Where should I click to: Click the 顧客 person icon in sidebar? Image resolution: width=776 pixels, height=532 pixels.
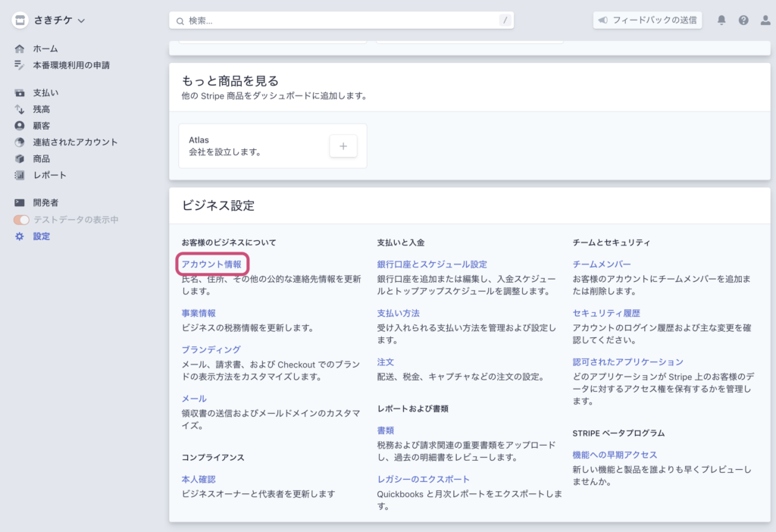[x=20, y=126]
